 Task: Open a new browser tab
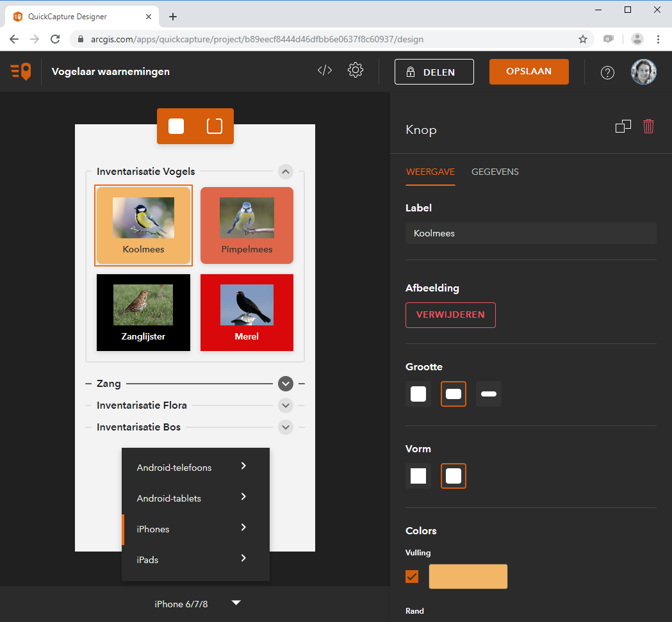click(x=173, y=17)
